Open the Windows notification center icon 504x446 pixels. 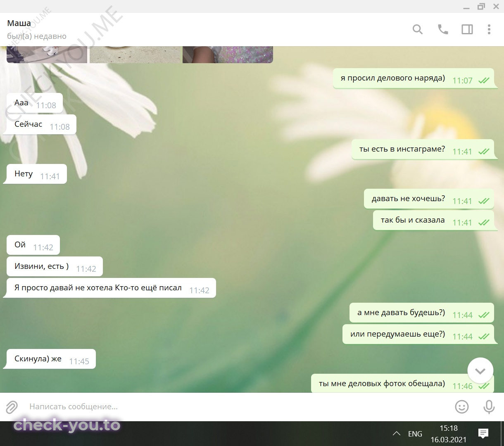[483, 433]
